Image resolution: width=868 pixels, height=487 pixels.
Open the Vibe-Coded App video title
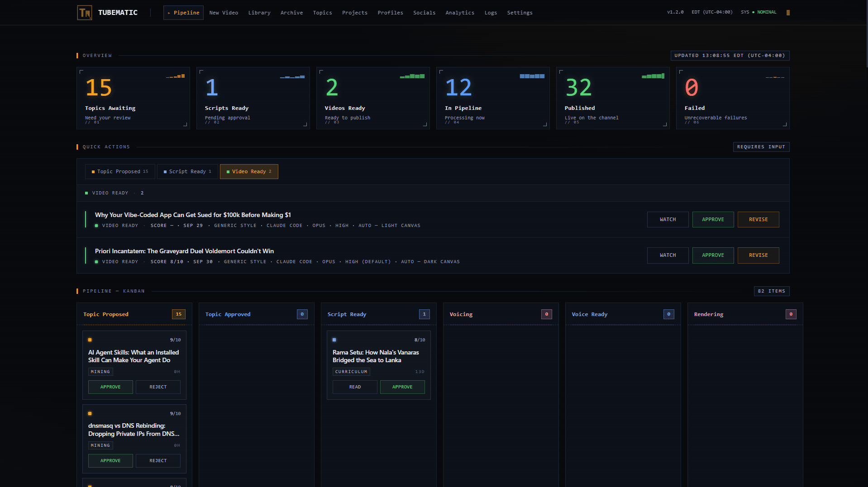click(x=193, y=215)
